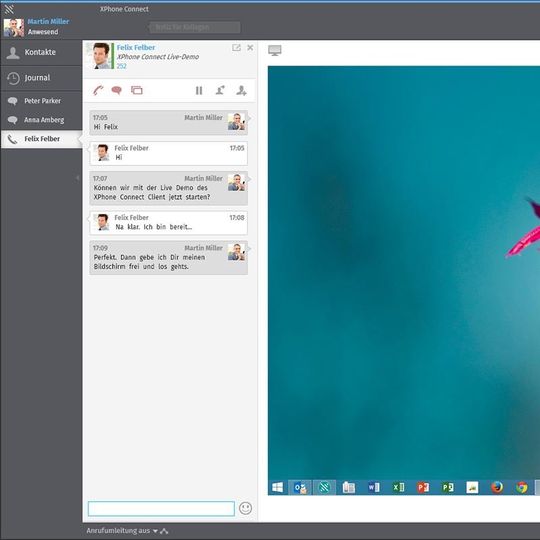Open PowerPoint in shared taskbar

(x=423, y=487)
